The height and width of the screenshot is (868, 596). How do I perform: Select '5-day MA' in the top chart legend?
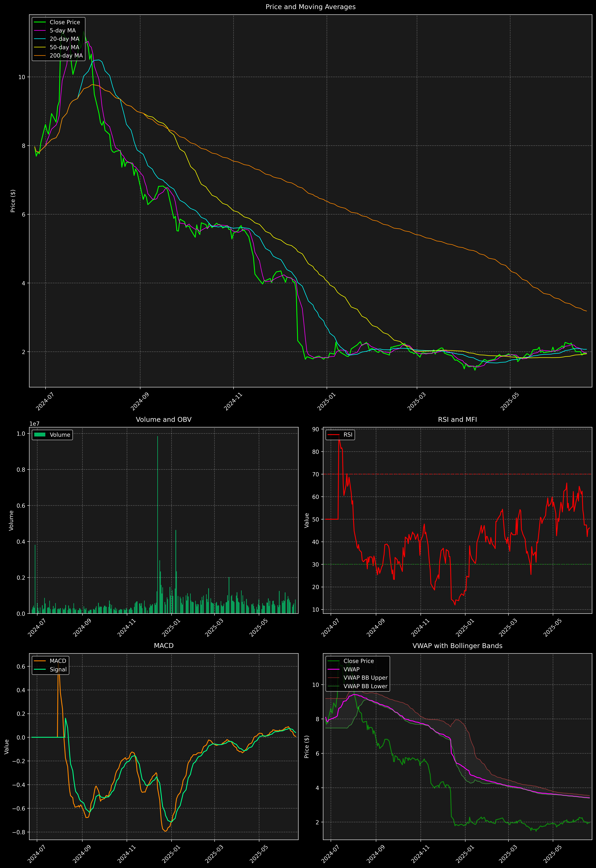pos(63,31)
